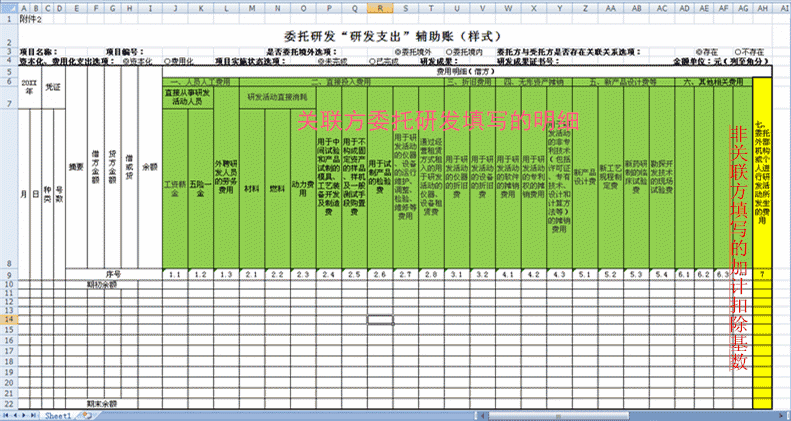
Task: Select the 资本化 radio option
Action: pos(123,61)
